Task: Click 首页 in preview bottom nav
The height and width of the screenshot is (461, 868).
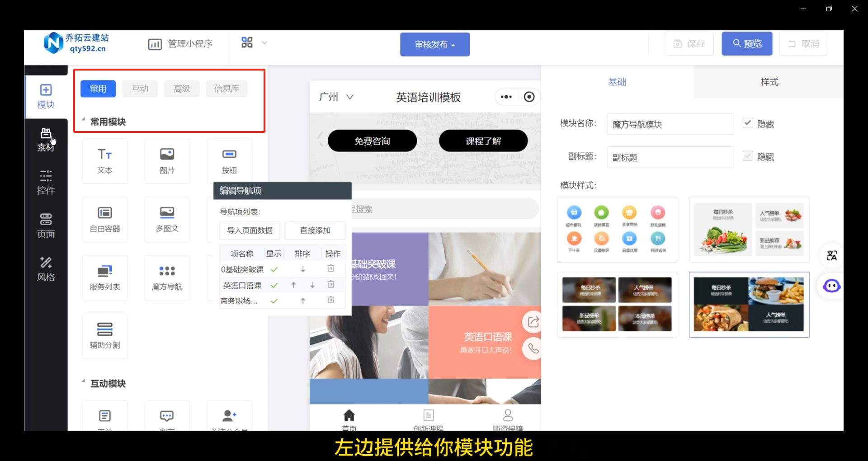Action: (x=349, y=419)
